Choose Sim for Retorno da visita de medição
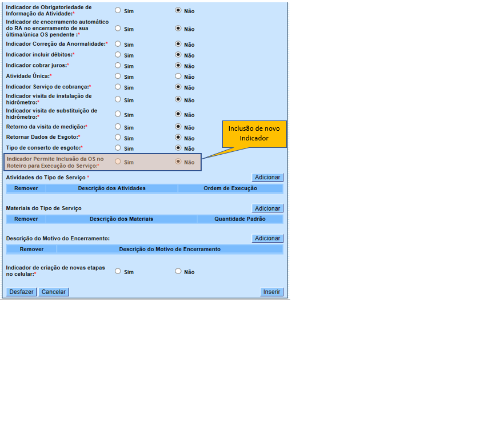 click(x=118, y=127)
